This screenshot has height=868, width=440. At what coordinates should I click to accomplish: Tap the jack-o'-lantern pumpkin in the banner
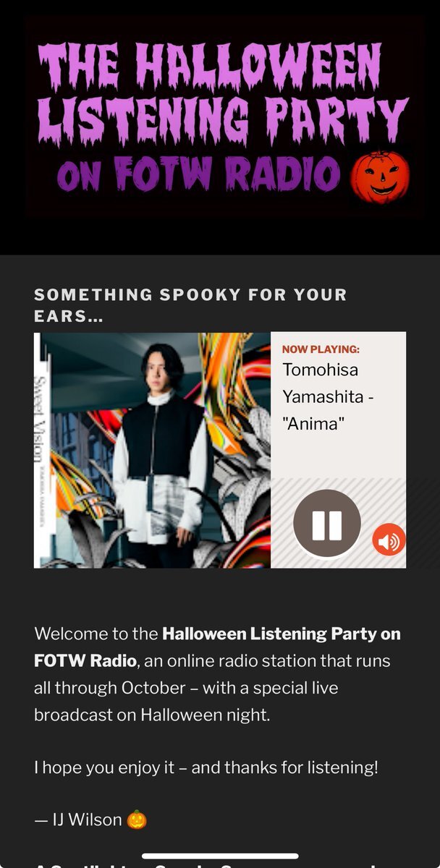(380, 177)
